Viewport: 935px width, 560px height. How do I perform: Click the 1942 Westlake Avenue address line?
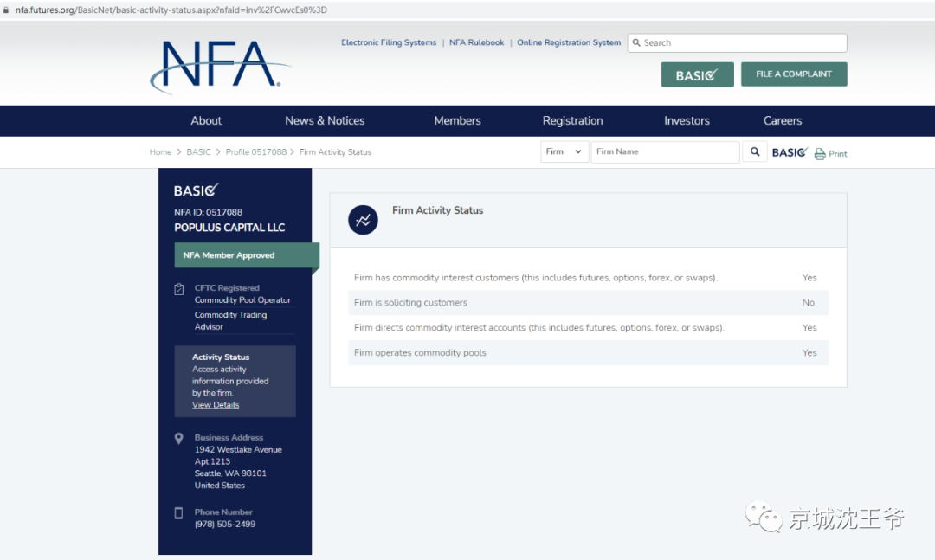pos(238,450)
